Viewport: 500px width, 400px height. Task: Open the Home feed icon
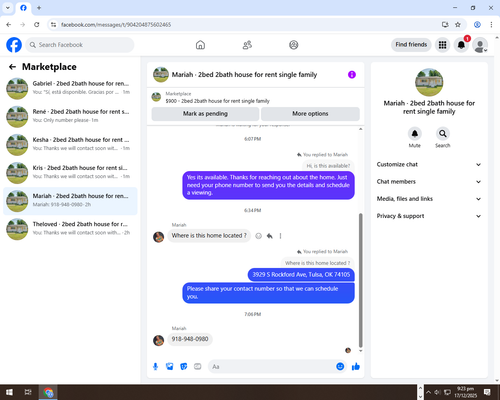(200, 45)
